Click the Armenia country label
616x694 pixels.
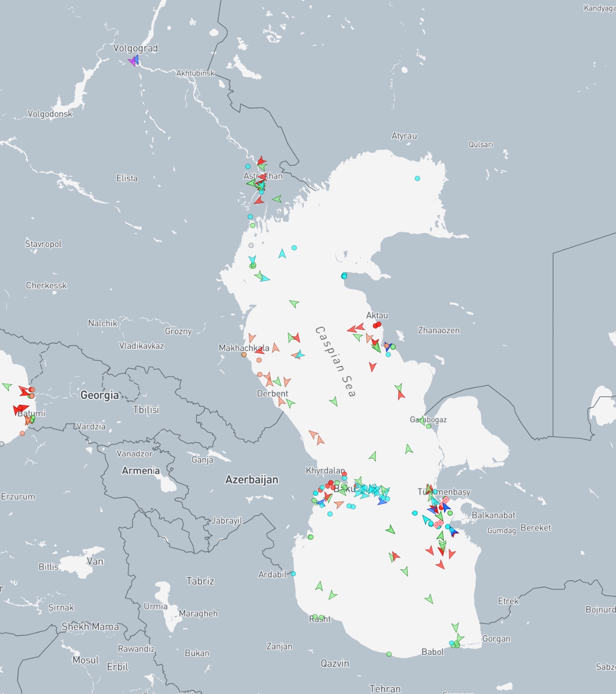141,470
